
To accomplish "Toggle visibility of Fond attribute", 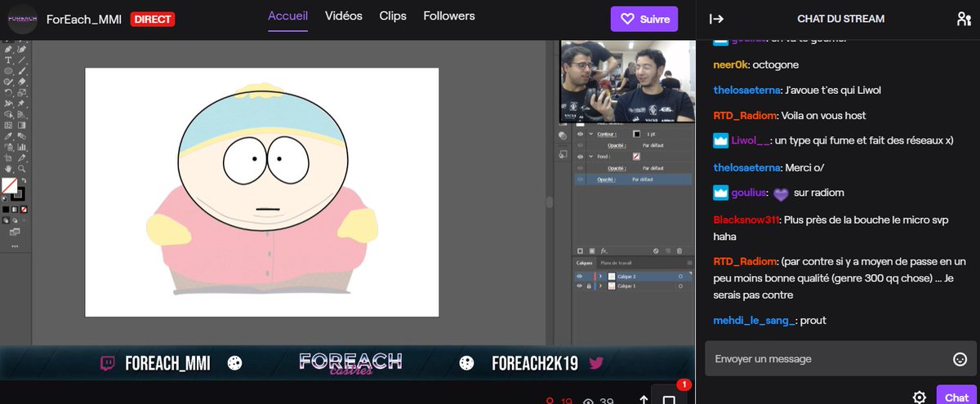I will 580,157.
